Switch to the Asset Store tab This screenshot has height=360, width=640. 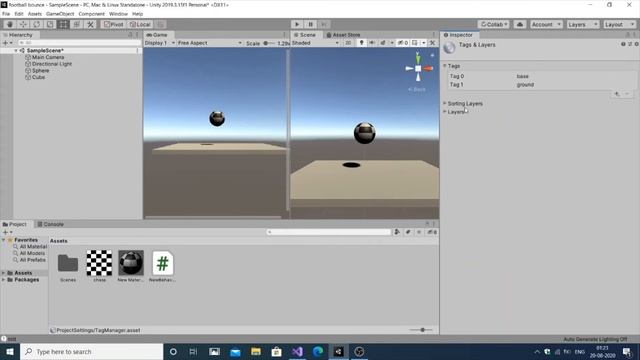click(x=343, y=35)
